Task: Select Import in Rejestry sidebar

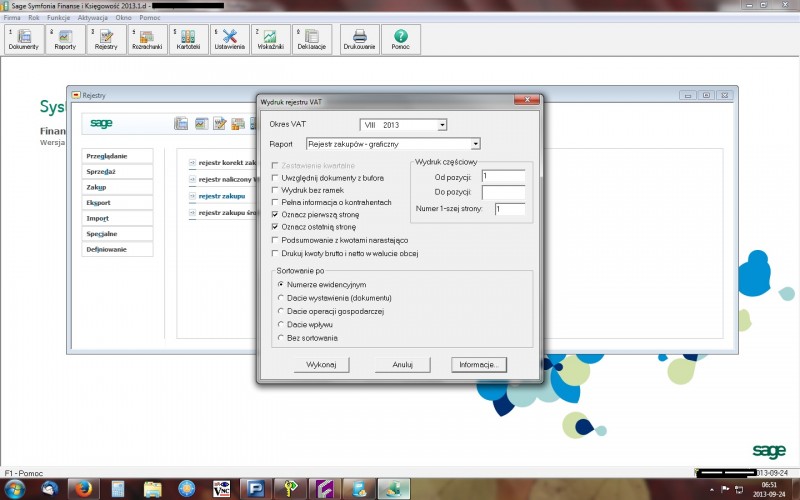Action: coord(117,218)
